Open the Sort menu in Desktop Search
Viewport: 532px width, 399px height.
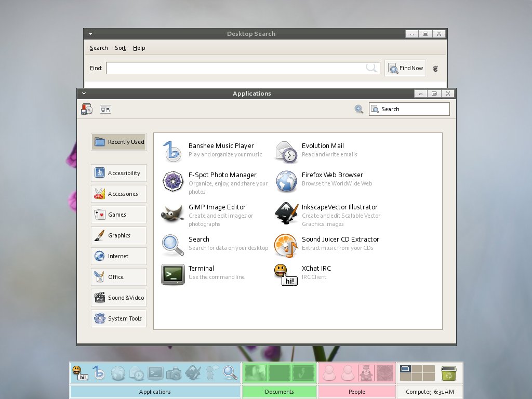(121, 48)
